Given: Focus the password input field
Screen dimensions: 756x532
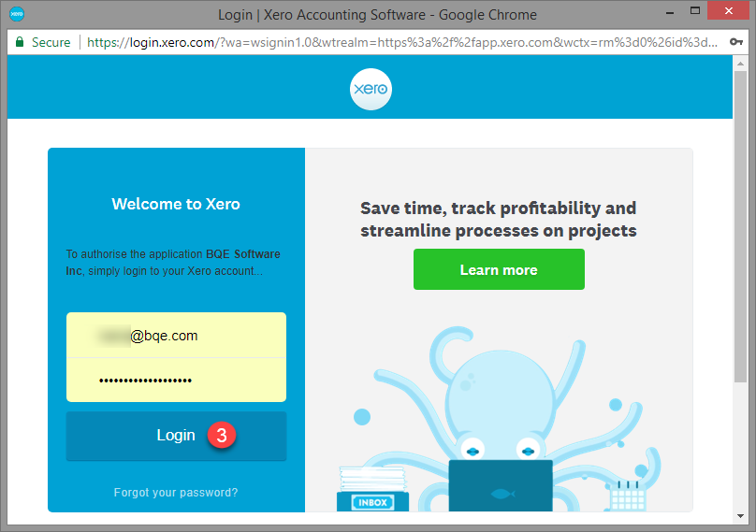Looking at the screenshot, I should [177, 381].
